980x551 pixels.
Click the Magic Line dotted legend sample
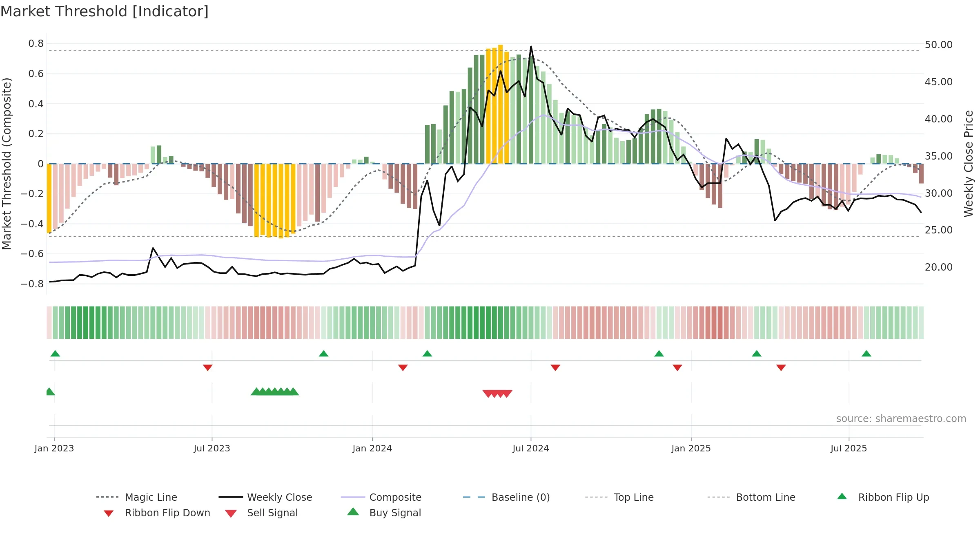pos(107,497)
